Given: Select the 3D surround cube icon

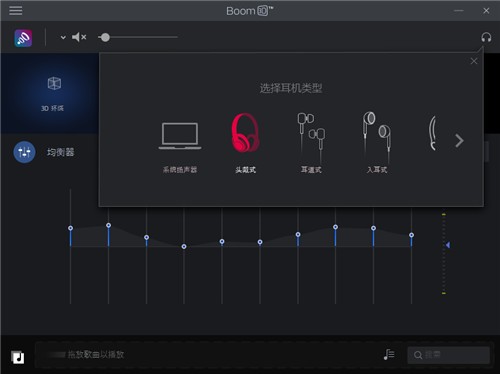Looking at the screenshot, I should point(54,83).
